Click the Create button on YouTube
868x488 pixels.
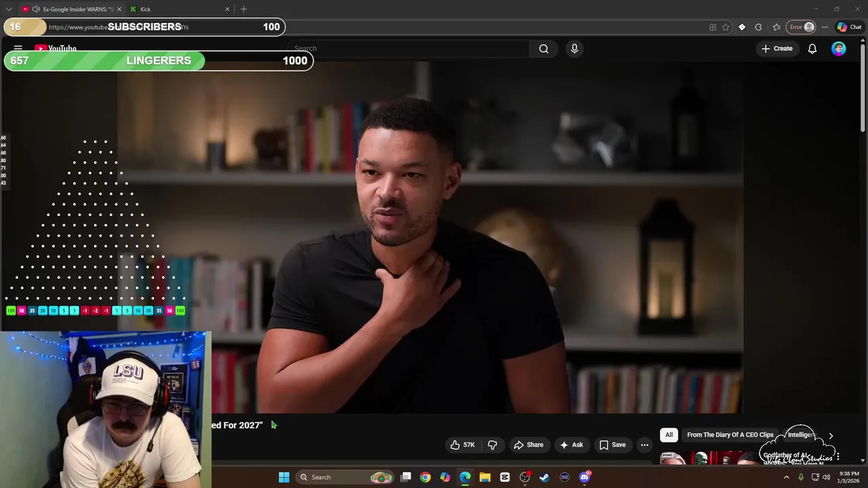point(776,49)
